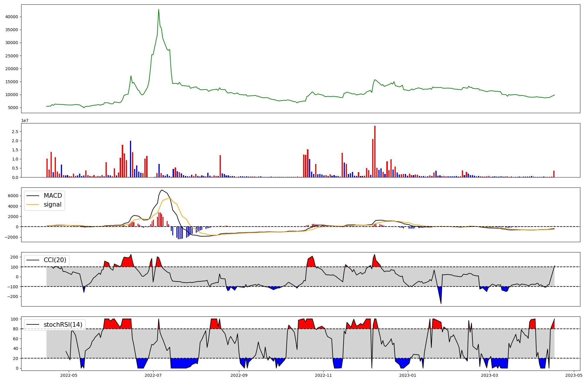Click the 40 stochRSI axis label

(16, 349)
